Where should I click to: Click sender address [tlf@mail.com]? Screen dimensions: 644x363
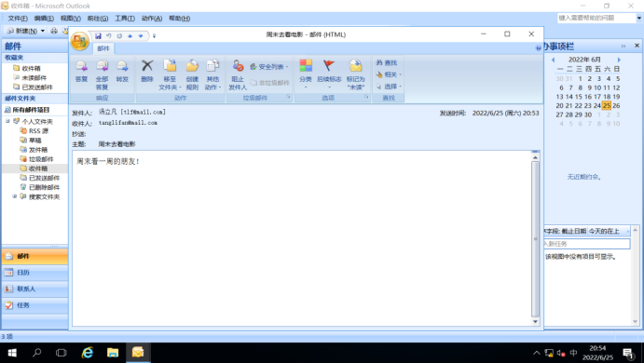click(143, 112)
